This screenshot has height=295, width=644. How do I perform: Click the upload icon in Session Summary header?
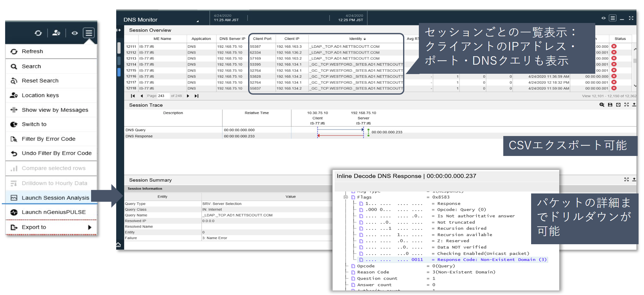coord(634,180)
